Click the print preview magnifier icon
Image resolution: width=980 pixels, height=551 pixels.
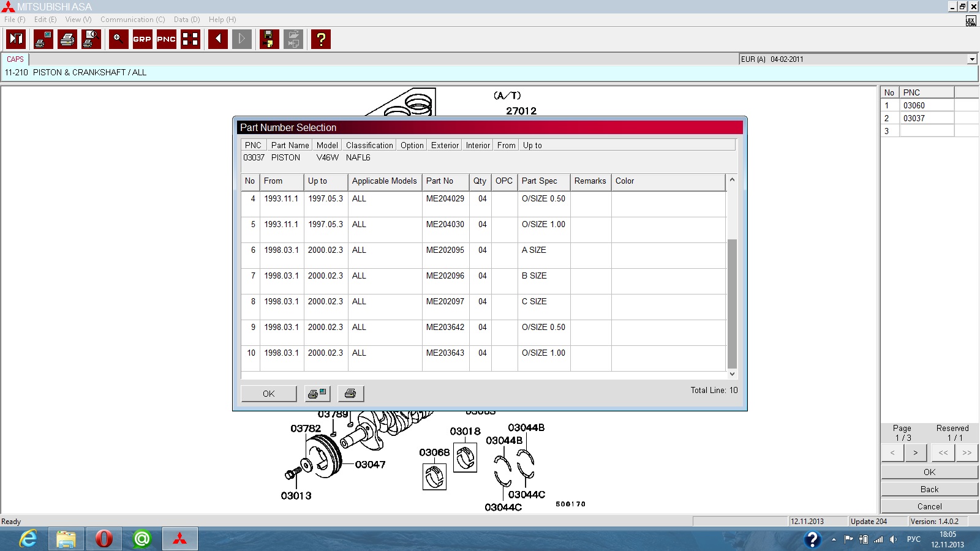91,39
